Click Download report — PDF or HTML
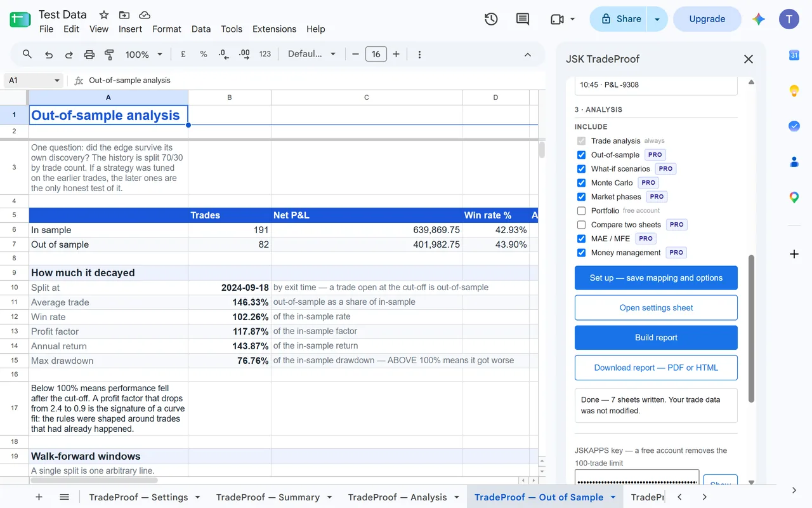This screenshot has width=812, height=508. tap(656, 368)
